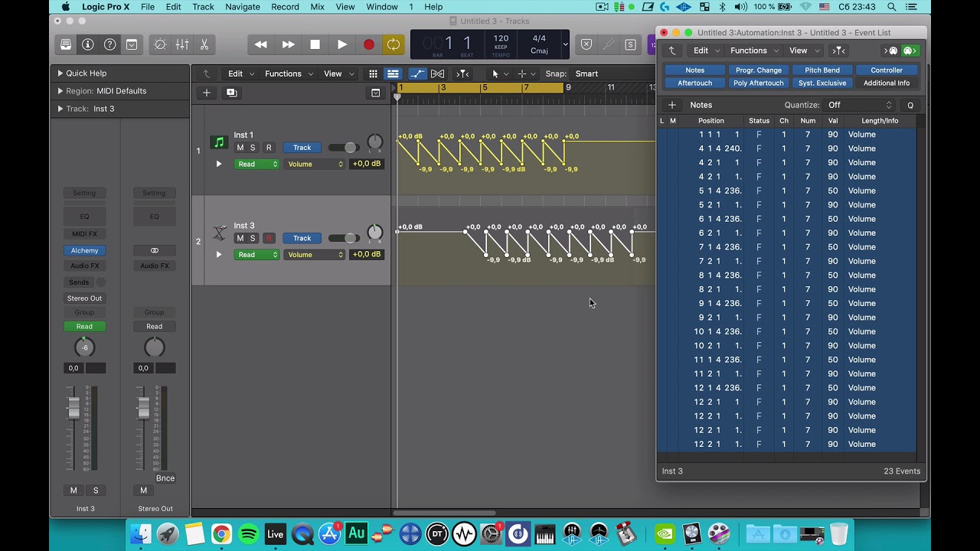Click the red Record button
Viewport: 980px width, 551px height.
click(x=368, y=44)
